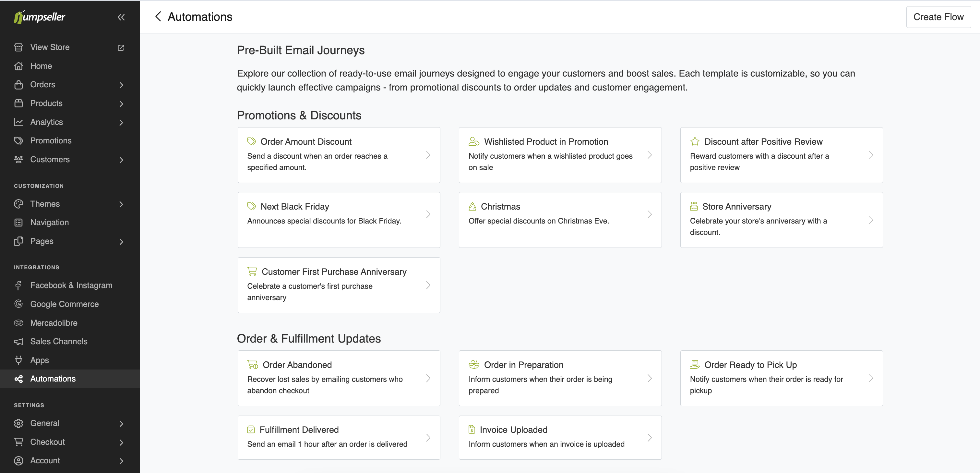Click the star icon on Discount after Positive Review
This screenshot has width=980, height=473.
[x=695, y=141]
